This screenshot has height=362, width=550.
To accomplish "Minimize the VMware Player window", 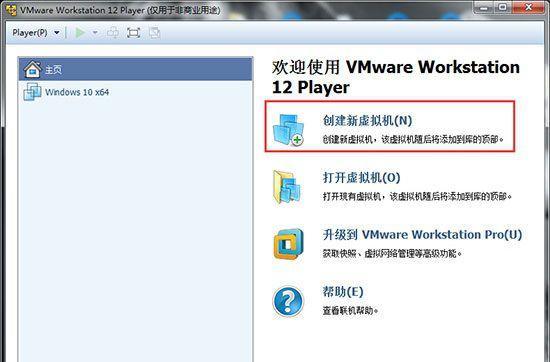I will 484,7.
